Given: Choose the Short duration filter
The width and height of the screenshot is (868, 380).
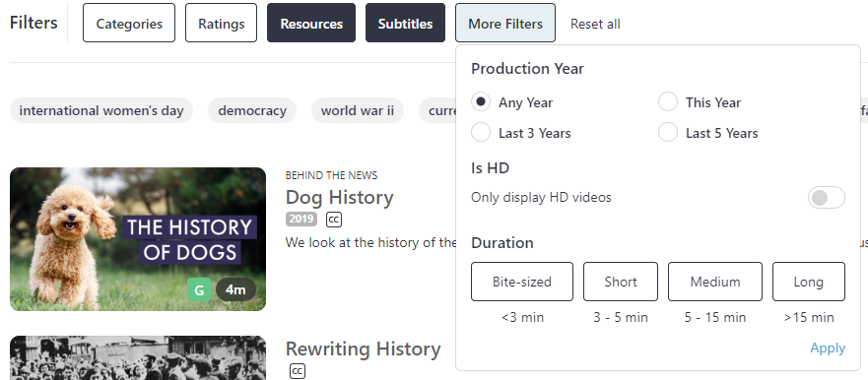Looking at the screenshot, I should [x=621, y=282].
